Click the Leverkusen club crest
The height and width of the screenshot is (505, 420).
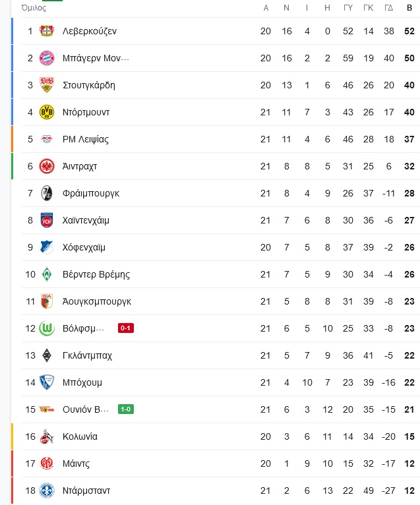pos(47,31)
